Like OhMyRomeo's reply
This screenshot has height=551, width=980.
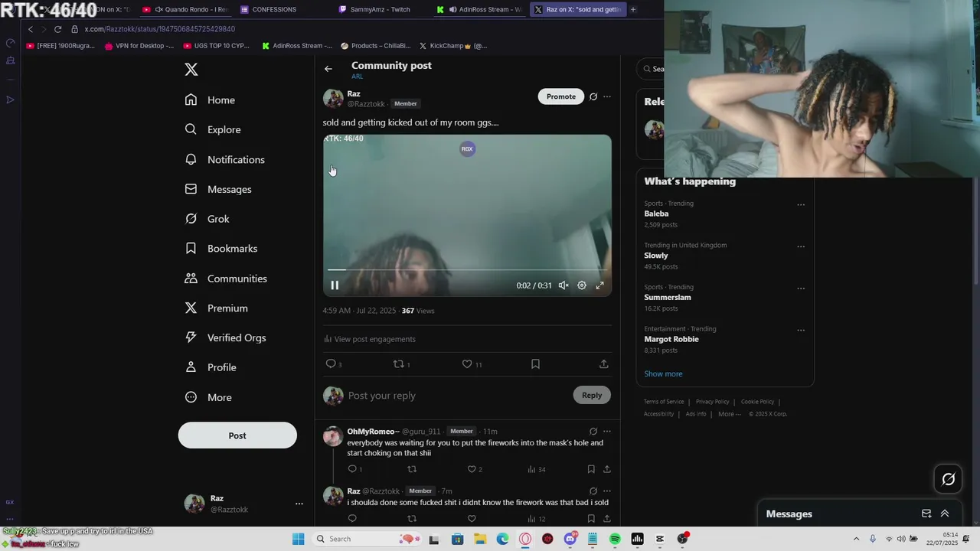point(475,469)
